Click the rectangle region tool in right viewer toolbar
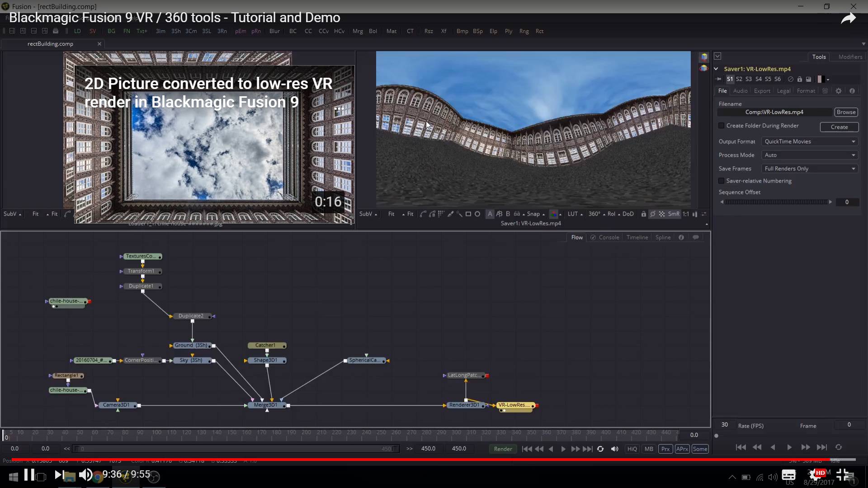The width and height of the screenshot is (868, 488). [468, 214]
